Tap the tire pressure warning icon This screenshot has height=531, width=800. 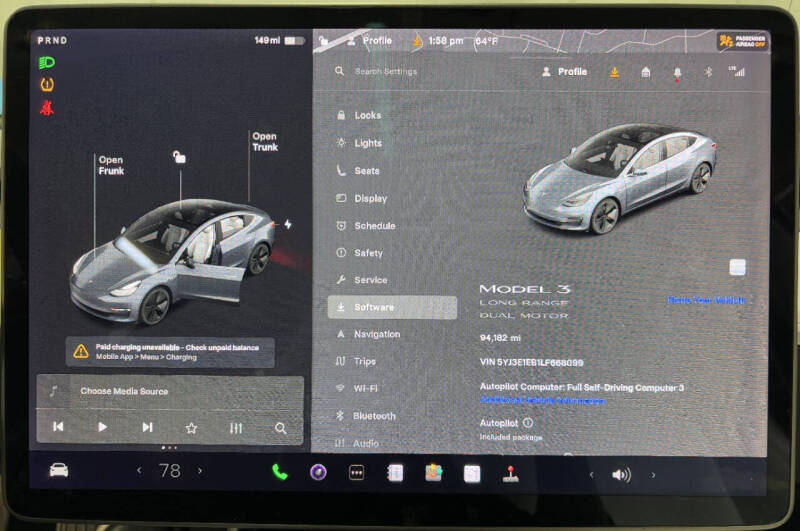tap(47, 84)
